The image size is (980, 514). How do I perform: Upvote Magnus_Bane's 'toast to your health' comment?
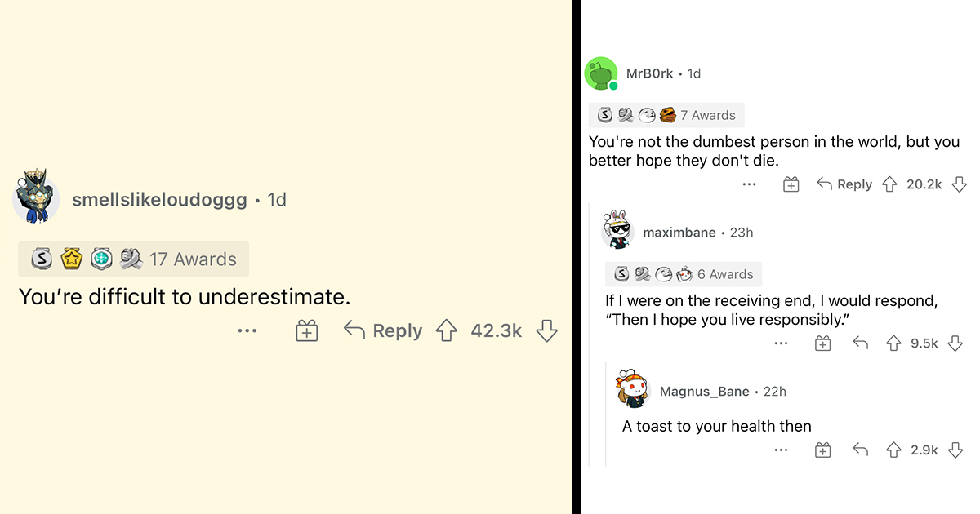[893, 450]
